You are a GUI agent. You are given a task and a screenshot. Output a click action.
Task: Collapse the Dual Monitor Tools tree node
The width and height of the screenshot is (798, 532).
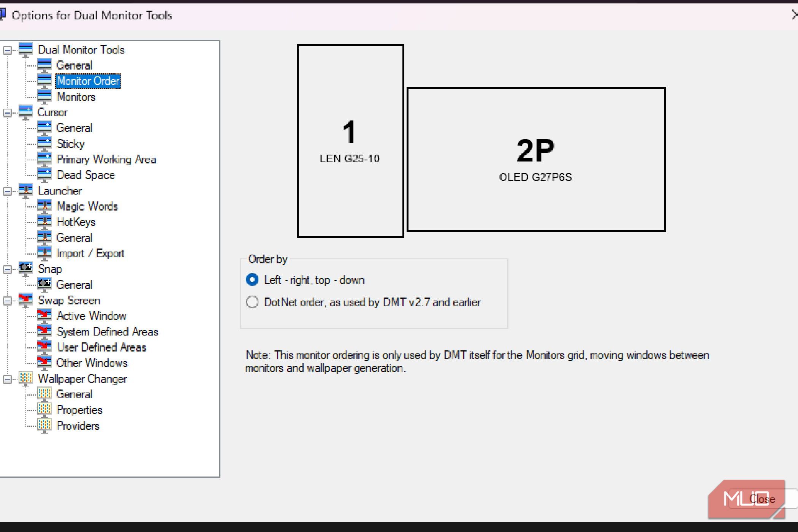(x=7, y=50)
